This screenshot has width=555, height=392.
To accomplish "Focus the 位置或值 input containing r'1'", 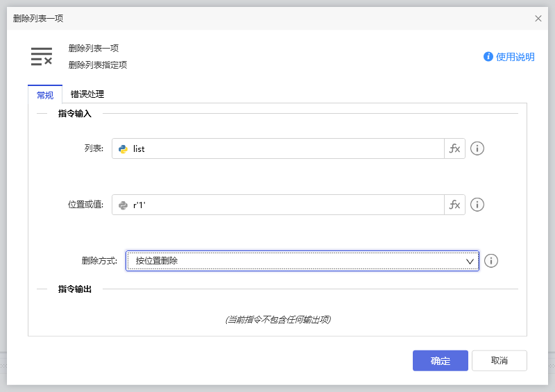I will point(284,205).
